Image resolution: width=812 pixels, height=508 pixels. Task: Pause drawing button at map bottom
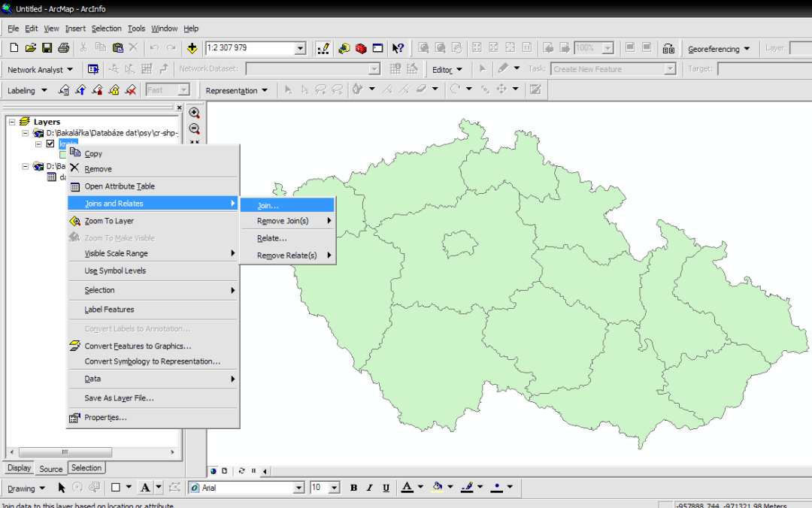[254, 471]
